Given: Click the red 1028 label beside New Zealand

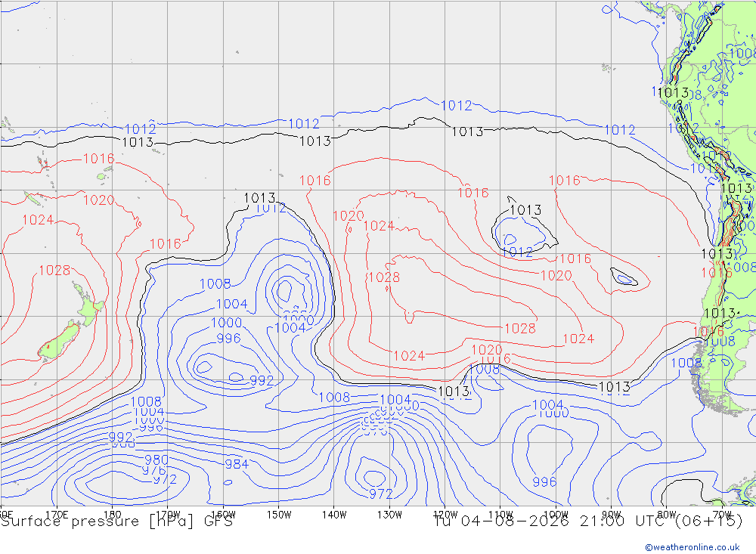Looking at the screenshot, I should tap(54, 271).
